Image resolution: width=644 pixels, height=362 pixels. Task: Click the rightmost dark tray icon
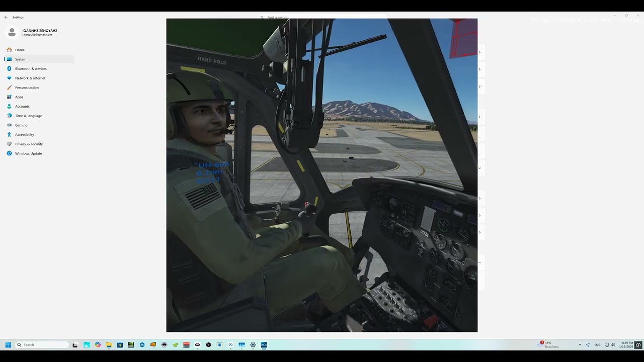(638, 345)
